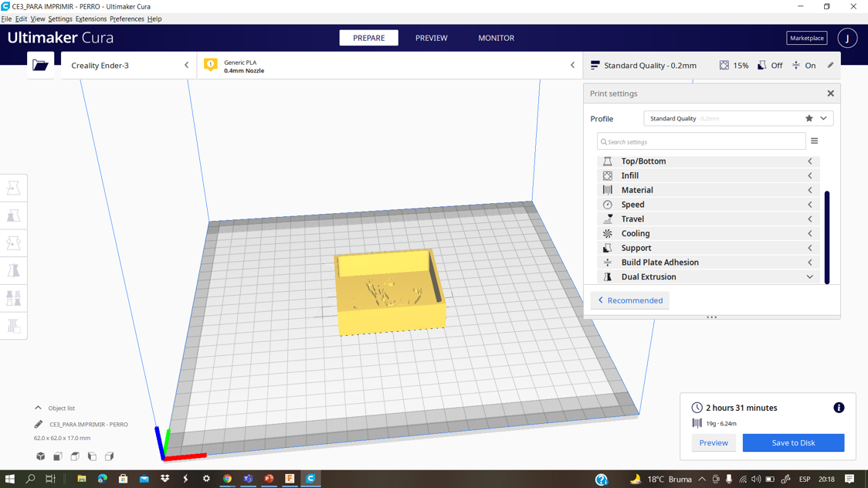Click the profile star icon
This screenshot has width=868, height=488.
click(809, 118)
